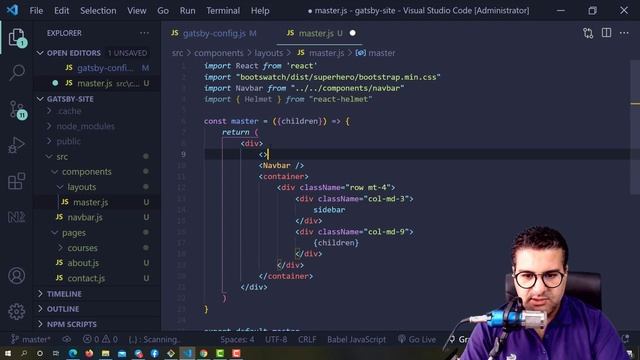Click the master branch indicator in status bar
Viewport: 640px width, 360px height.
(31, 339)
